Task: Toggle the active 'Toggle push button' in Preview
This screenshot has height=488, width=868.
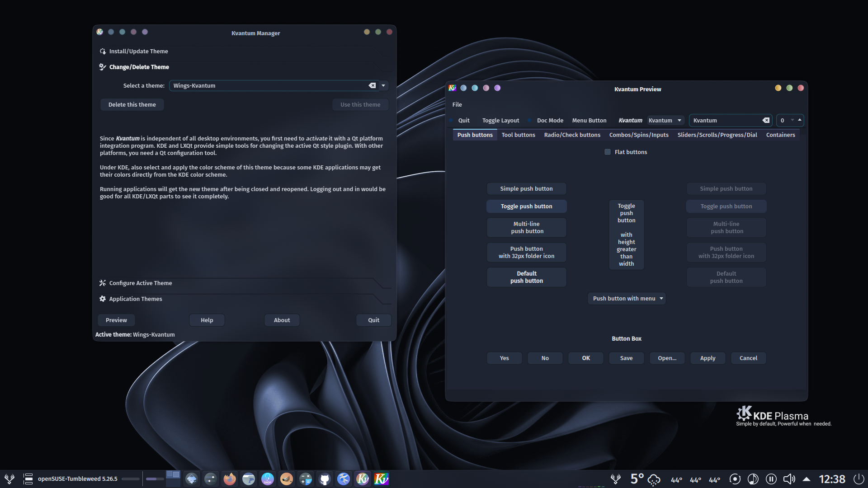Action: pos(526,206)
